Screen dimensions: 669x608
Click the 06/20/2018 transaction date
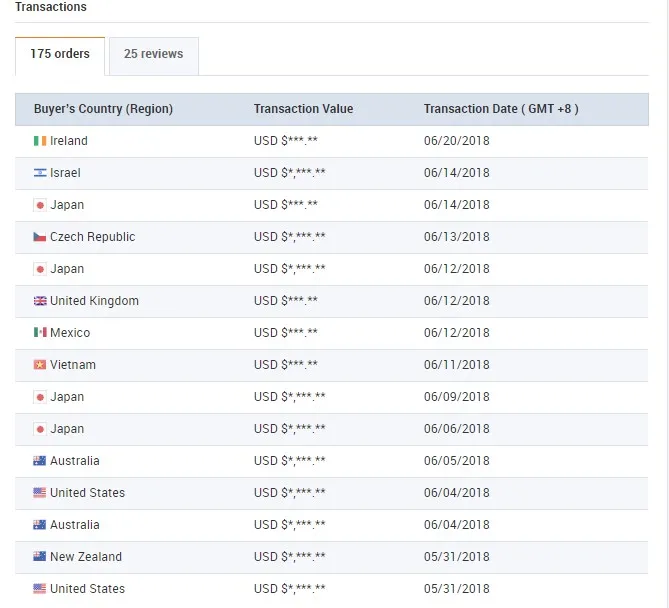pos(456,141)
